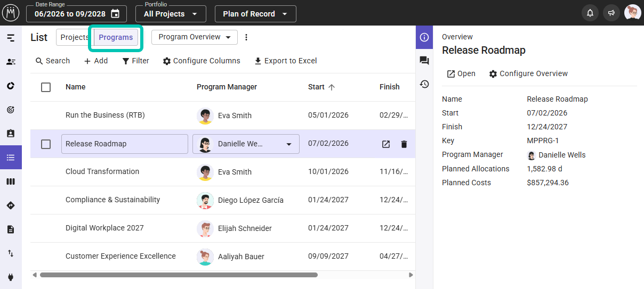Open the integrations plug sidebar icon
This screenshot has height=289, width=644.
pyautogui.click(x=11, y=277)
